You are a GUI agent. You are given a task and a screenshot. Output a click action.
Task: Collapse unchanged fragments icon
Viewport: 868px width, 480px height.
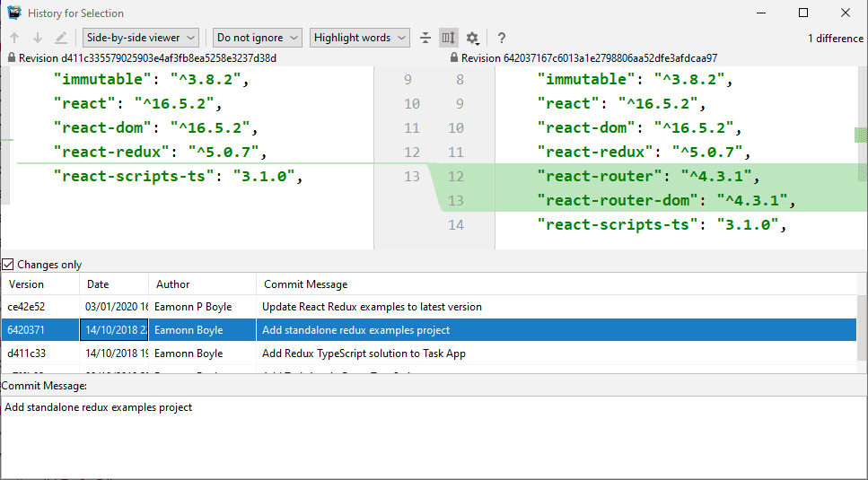(425, 38)
